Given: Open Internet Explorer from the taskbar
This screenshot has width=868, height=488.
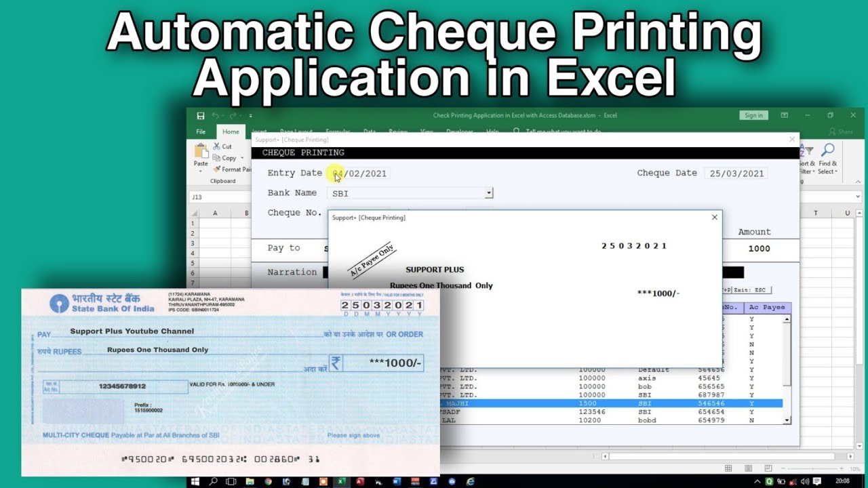Looking at the screenshot, I should [x=470, y=481].
